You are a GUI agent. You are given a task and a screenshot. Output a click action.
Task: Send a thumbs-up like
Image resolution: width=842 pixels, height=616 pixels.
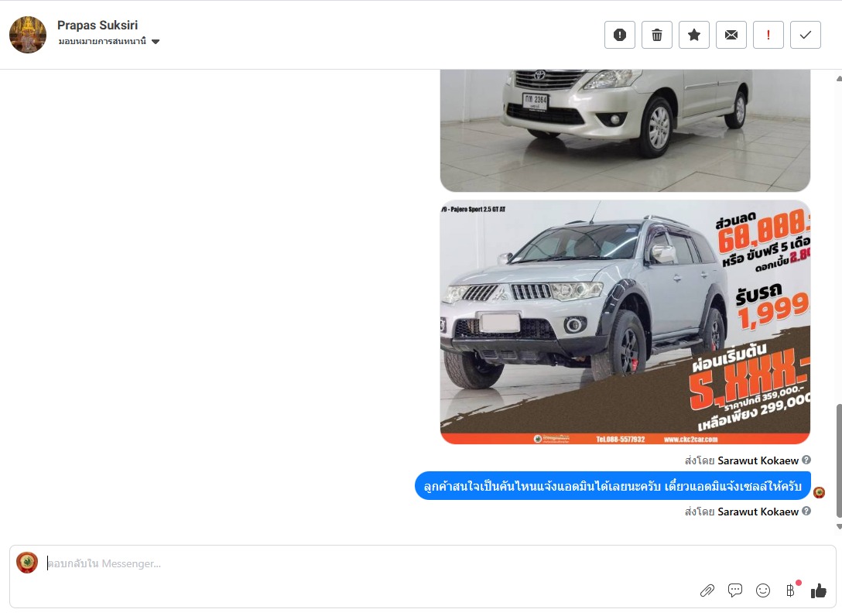click(x=819, y=590)
